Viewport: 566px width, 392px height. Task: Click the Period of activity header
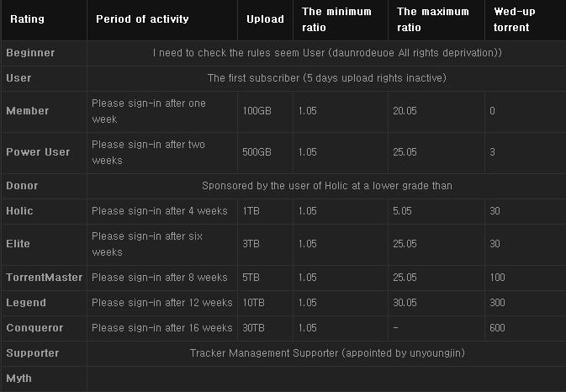click(142, 19)
